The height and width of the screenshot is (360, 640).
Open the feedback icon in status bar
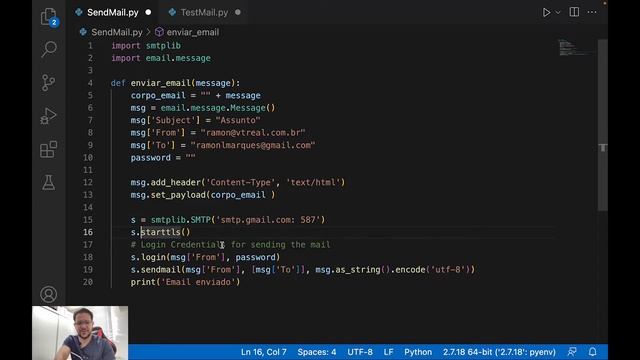pyautogui.click(x=572, y=352)
